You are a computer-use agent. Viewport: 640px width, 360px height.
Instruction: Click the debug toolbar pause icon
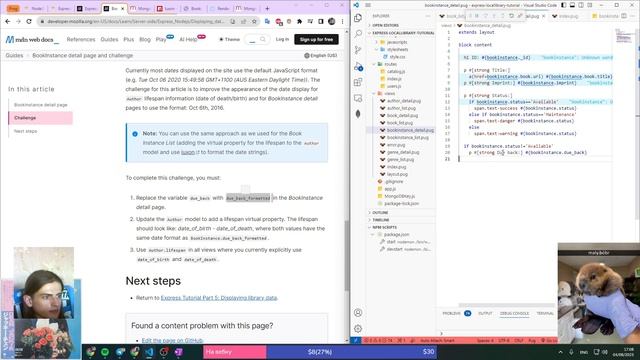(x=477, y=16)
